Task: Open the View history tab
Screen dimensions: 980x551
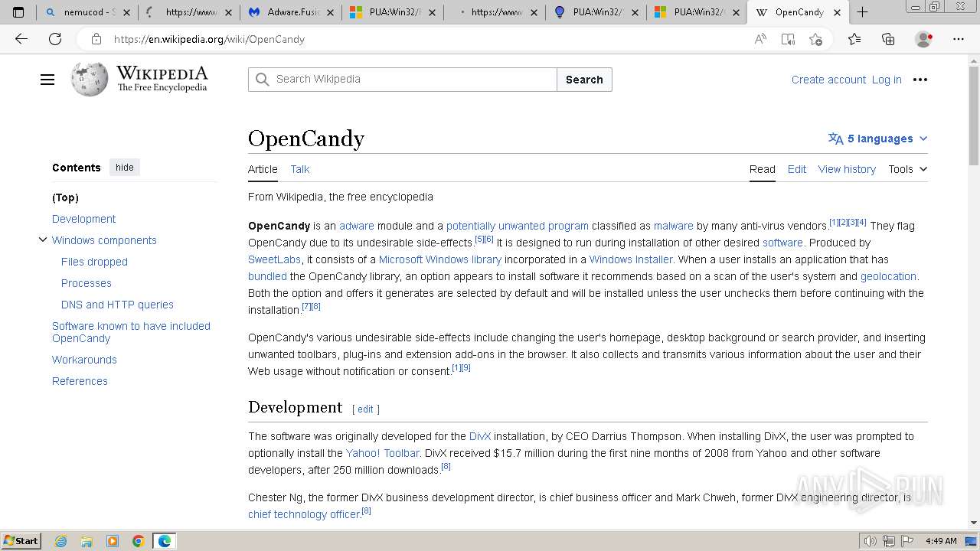Action: pos(847,169)
